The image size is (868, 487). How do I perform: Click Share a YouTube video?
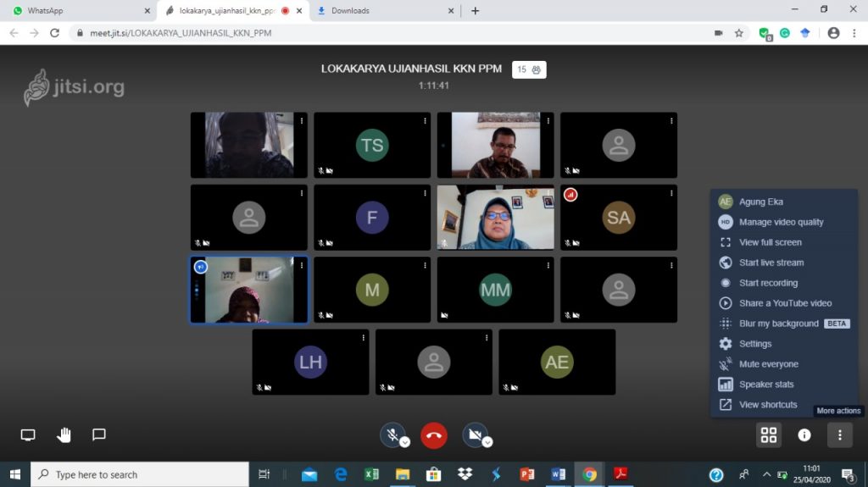(785, 303)
